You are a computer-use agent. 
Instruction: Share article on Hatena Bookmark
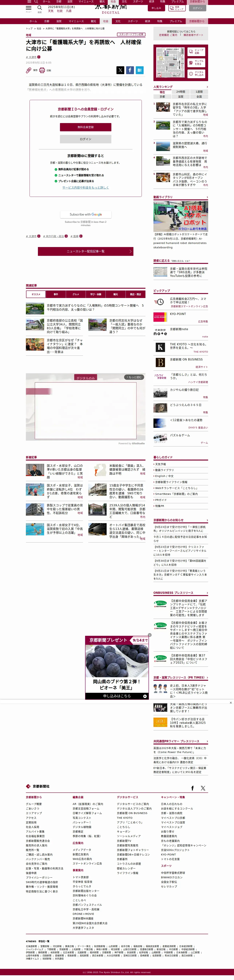(139, 70)
